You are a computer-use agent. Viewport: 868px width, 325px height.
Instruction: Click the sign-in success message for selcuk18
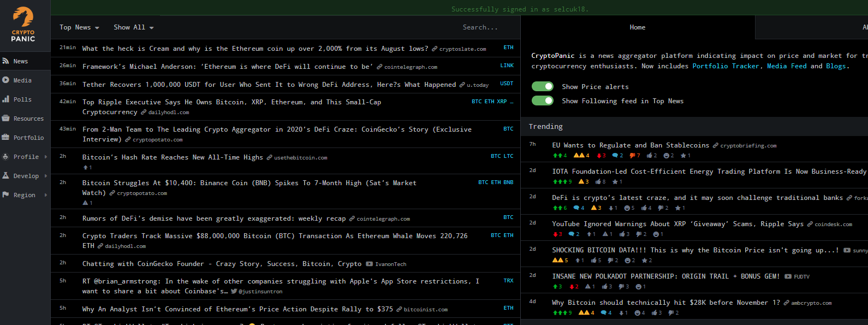pos(520,9)
